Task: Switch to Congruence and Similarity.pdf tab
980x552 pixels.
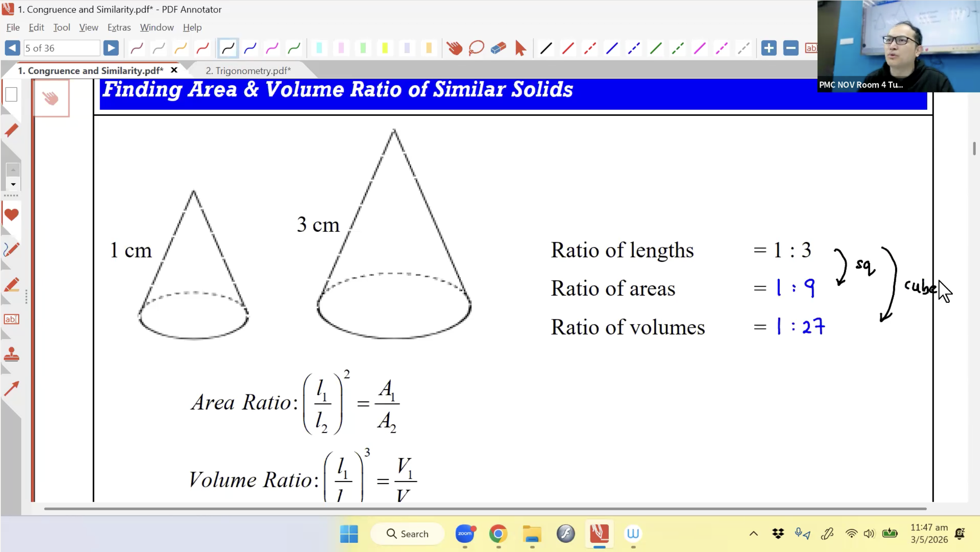Action: coord(90,70)
